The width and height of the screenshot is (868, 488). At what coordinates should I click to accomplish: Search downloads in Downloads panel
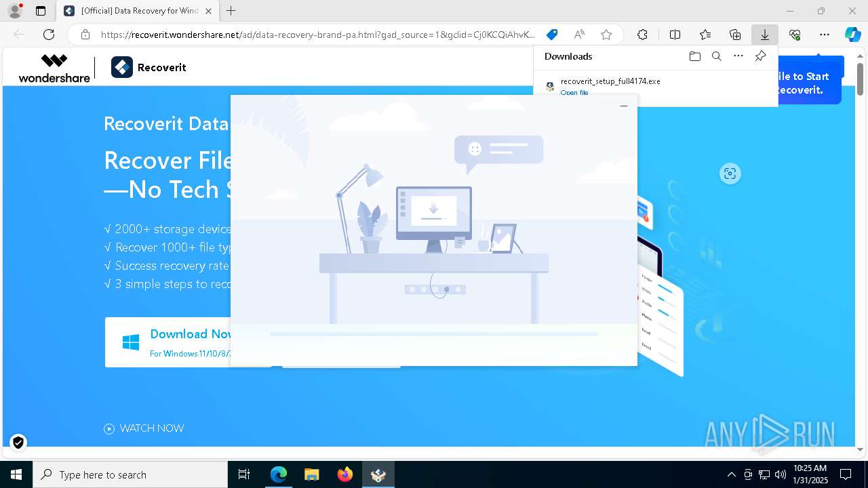click(x=716, y=56)
